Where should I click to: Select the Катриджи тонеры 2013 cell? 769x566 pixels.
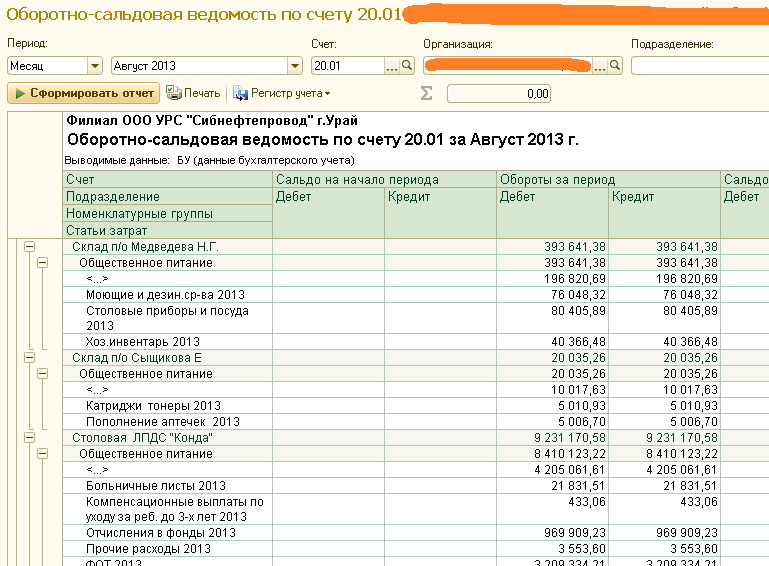point(154,405)
